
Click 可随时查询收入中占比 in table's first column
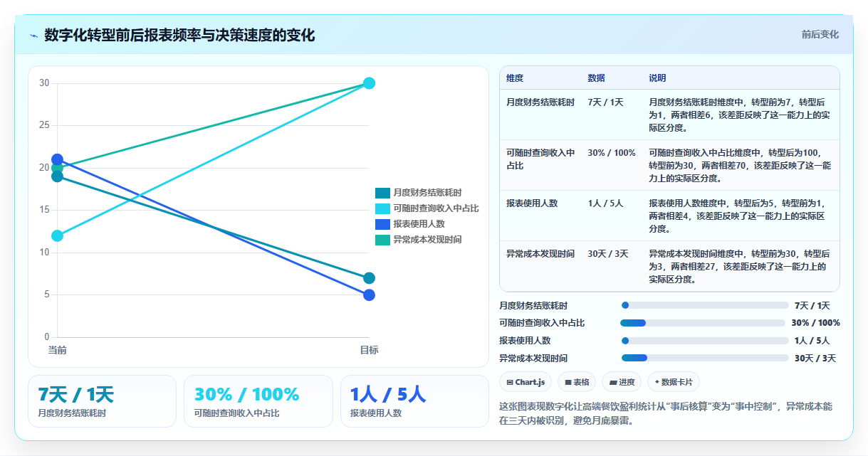540,159
